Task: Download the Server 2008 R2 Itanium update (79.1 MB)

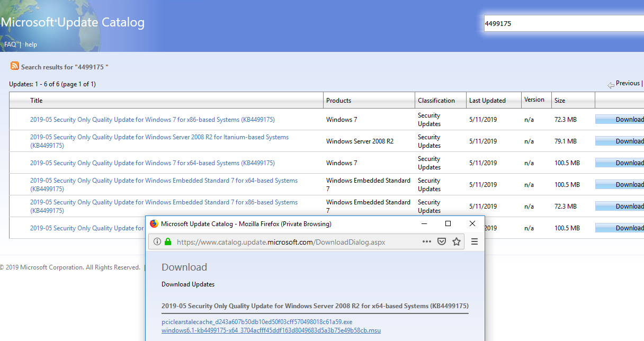Action: point(620,141)
